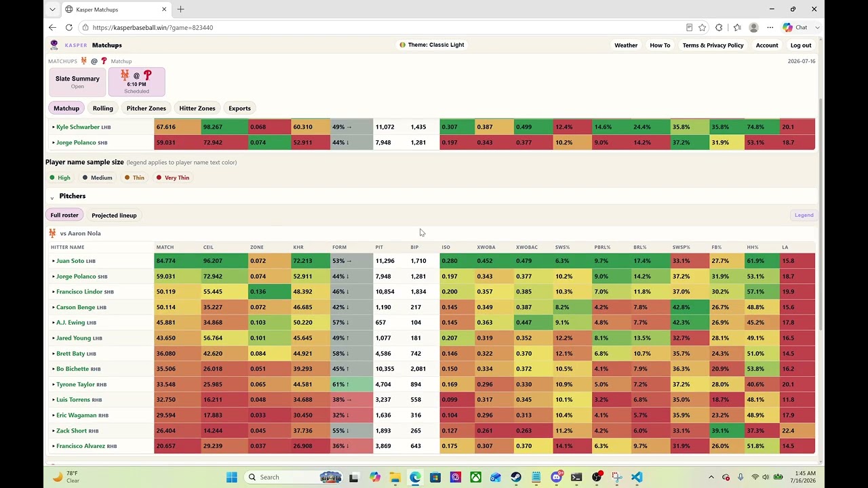Open the Weather page
Screen dimensions: 868x488
click(x=626, y=45)
